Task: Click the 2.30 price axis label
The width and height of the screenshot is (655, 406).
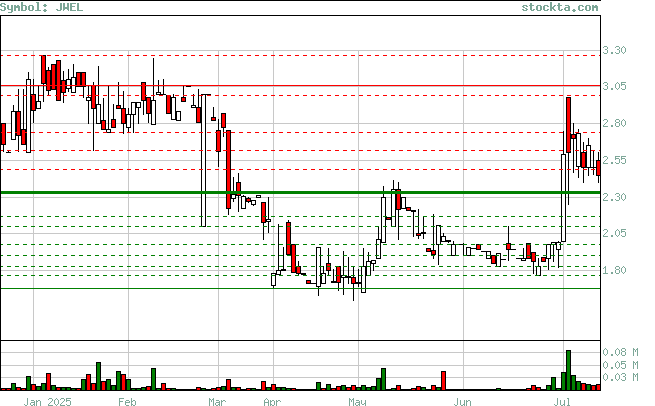Action: [x=614, y=197]
